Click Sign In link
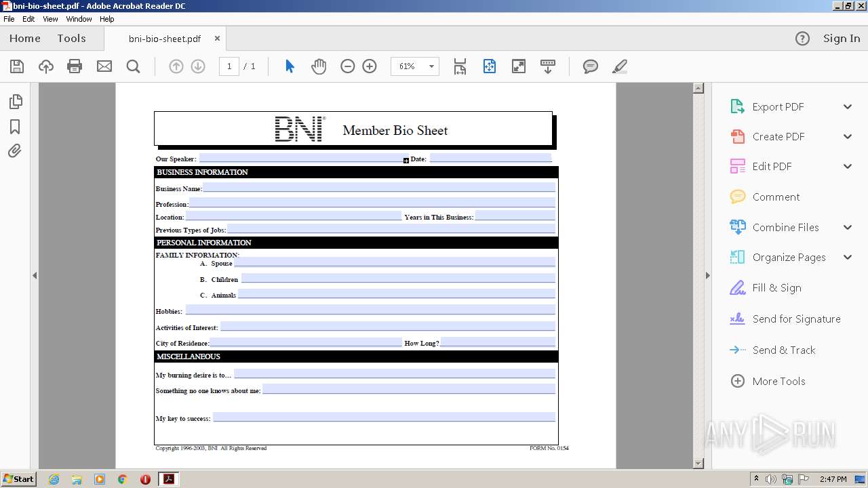 [842, 39]
